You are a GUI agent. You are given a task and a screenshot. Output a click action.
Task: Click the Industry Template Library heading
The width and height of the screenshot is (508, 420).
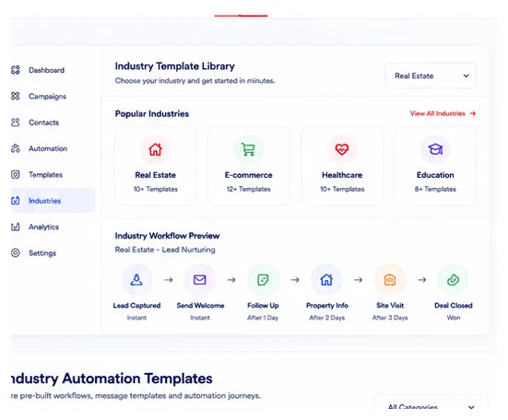(x=175, y=66)
